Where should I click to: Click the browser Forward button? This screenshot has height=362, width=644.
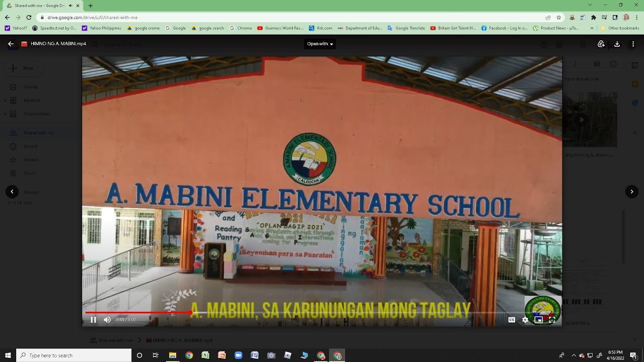[18, 17]
